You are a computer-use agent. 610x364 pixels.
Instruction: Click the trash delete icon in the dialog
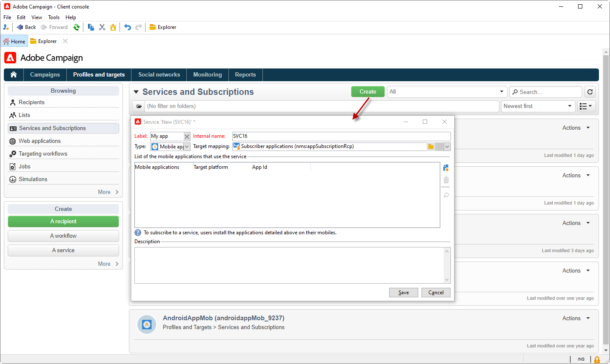[446, 180]
